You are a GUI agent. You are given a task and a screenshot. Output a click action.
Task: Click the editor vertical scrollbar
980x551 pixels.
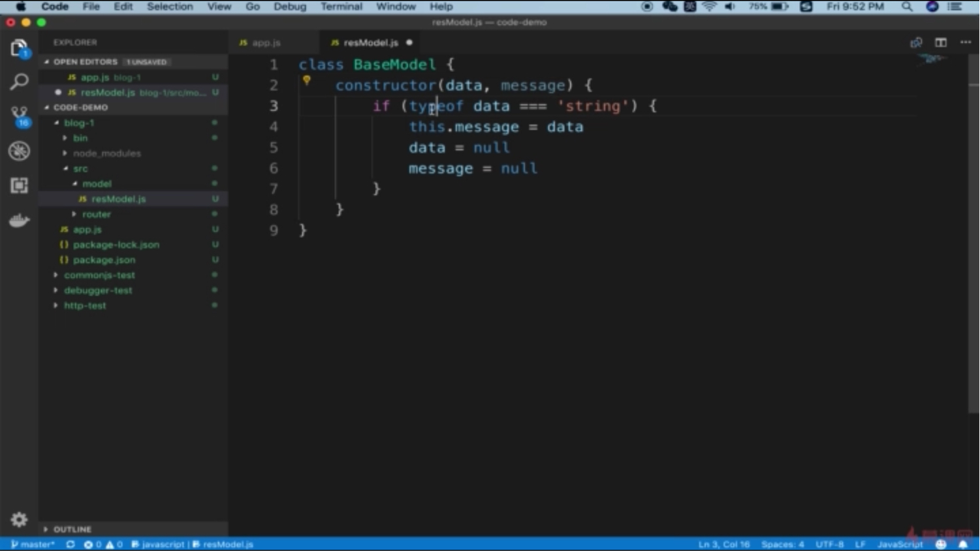tap(973, 234)
